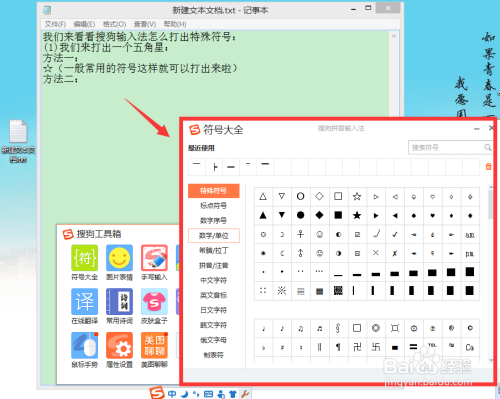Select the 英文音标 category tab
Screen dimensions: 500x399
(x=214, y=295)
